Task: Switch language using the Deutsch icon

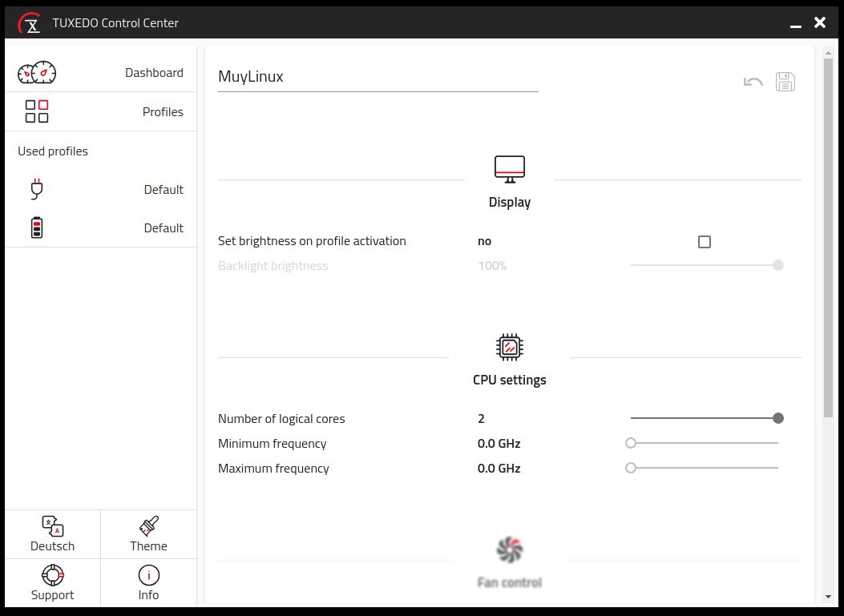Action: (53, 526)
